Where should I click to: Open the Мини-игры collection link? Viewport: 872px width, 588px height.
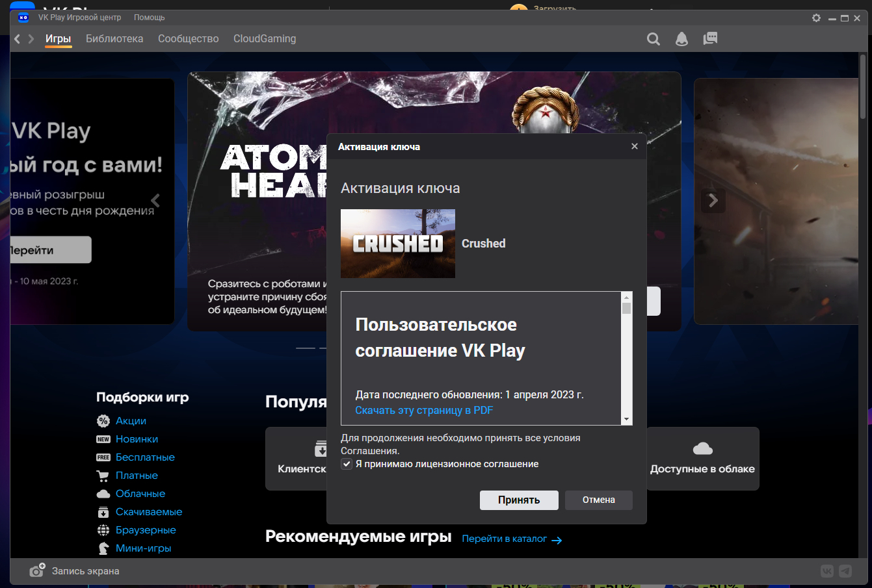point(144,548)
